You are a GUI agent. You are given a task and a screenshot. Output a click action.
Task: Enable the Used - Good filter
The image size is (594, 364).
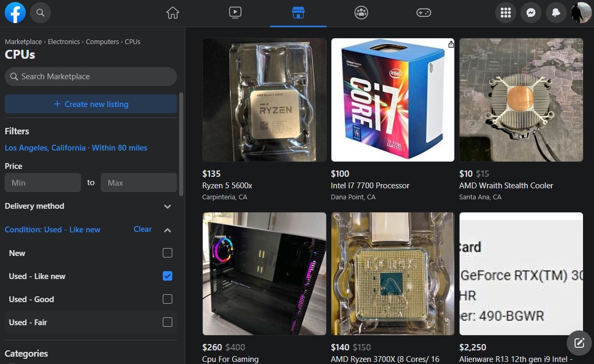coord(167,299)
